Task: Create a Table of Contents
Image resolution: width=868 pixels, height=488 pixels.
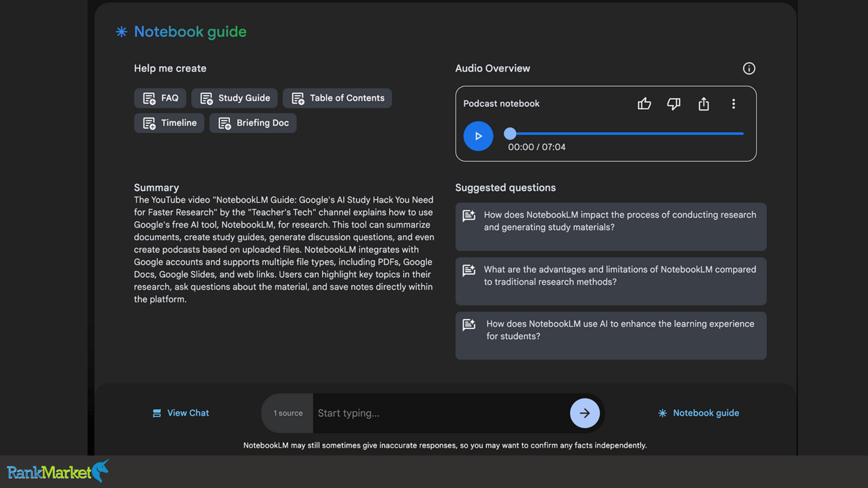Action: coord(337,98)
